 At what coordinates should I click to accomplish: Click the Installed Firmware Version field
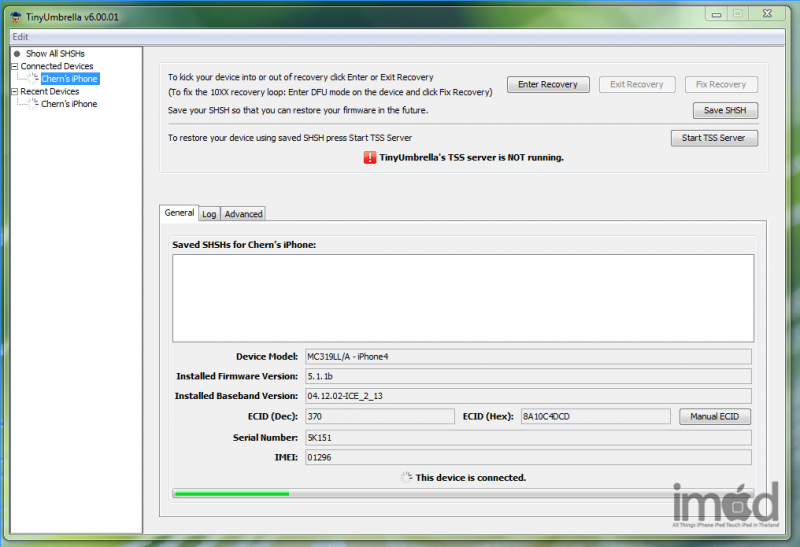pyautogui.click(x=527, y=376)
